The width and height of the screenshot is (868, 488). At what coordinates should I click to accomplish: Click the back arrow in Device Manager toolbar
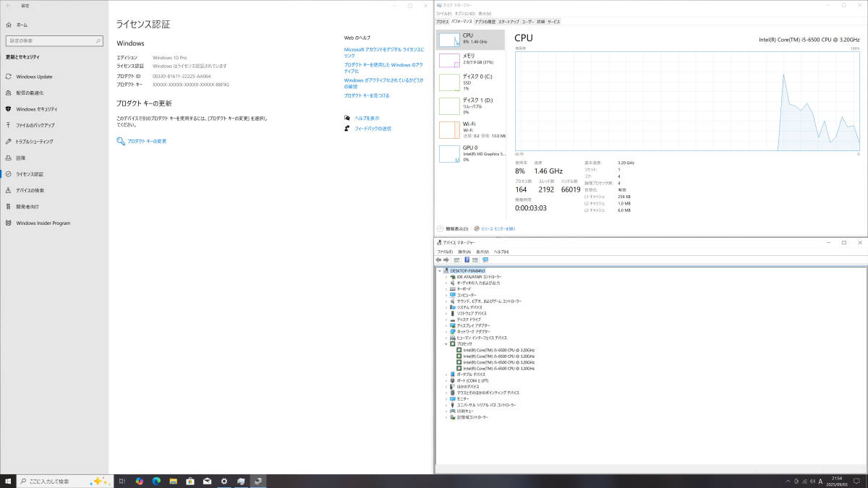[x=438, y=260]
